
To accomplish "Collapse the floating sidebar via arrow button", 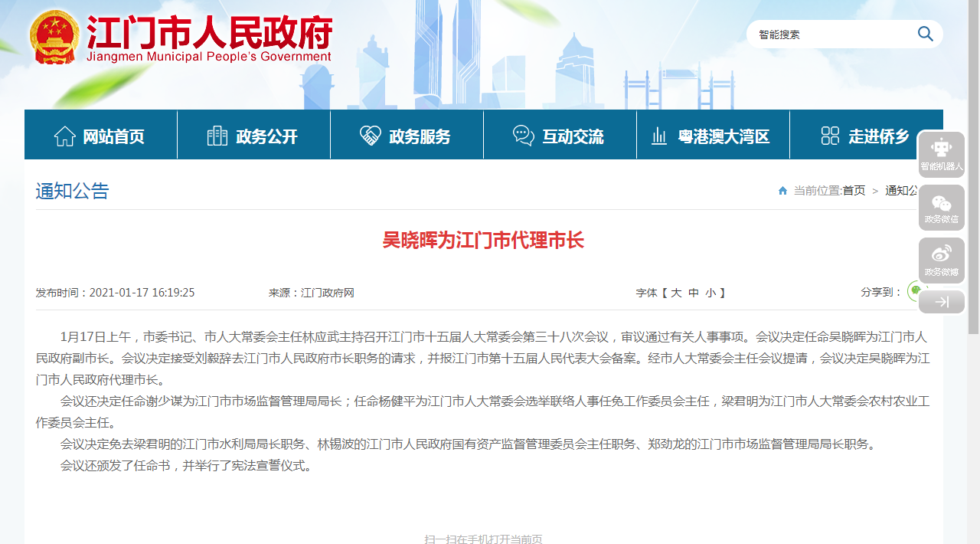I will pos(941,301).
